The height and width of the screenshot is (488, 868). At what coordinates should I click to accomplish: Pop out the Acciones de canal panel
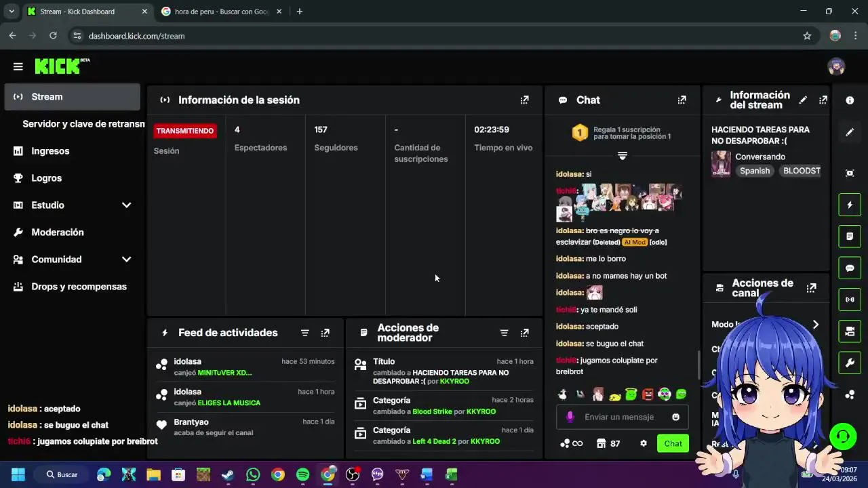[811, 288]
